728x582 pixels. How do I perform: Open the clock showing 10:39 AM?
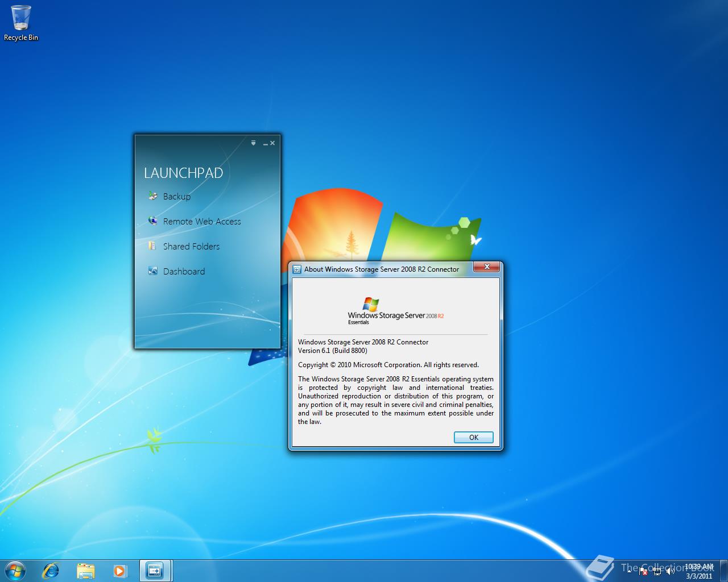click(699, 571)
